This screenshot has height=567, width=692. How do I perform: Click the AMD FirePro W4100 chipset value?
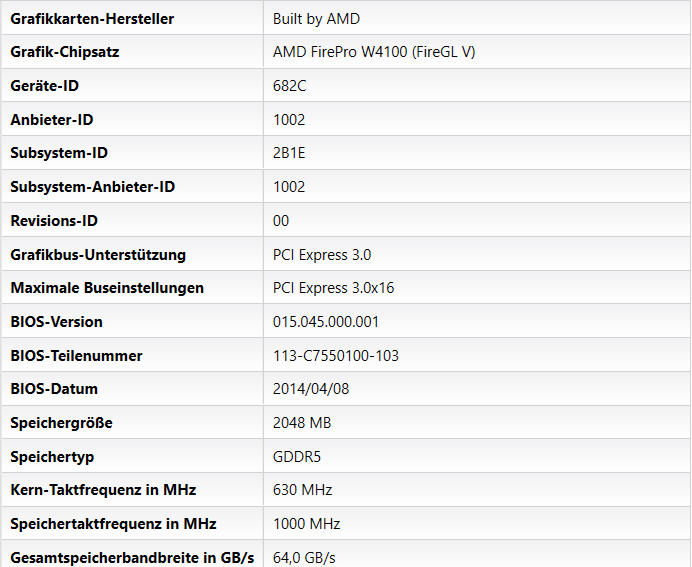pos(374,52)
